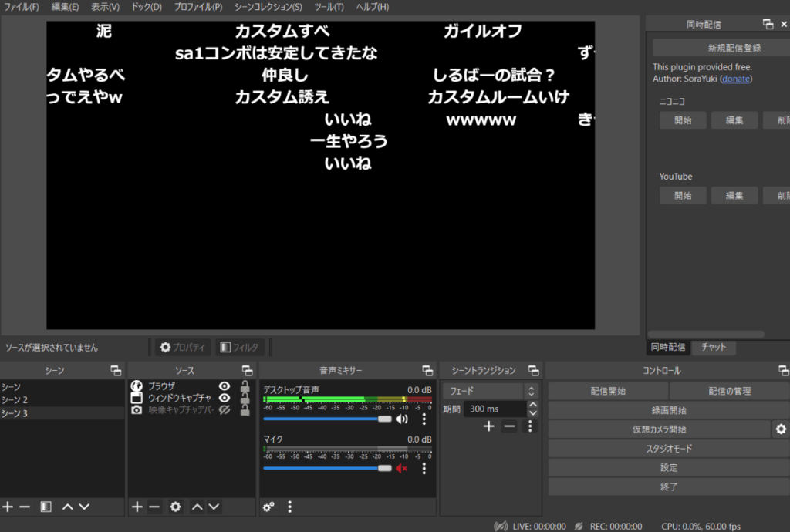Open デスクトップ音声 three-dot options menu
This screenshot has width=790, height=532.
tap(424, 419)
